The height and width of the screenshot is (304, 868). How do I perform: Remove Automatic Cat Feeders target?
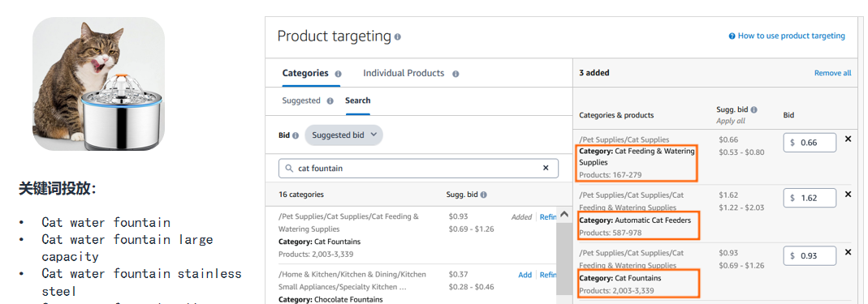[848, 194]
